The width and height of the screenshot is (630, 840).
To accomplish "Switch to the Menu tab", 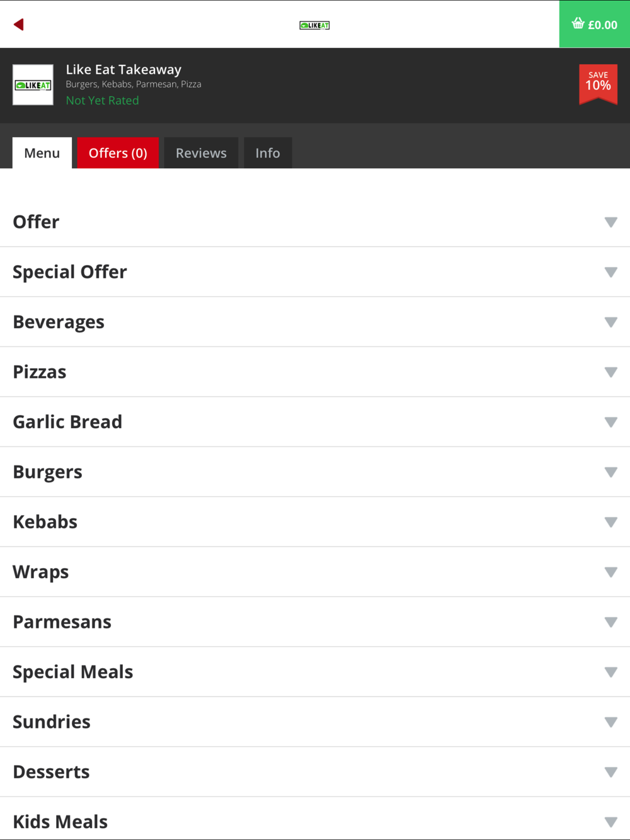I will tap(42, 153).
